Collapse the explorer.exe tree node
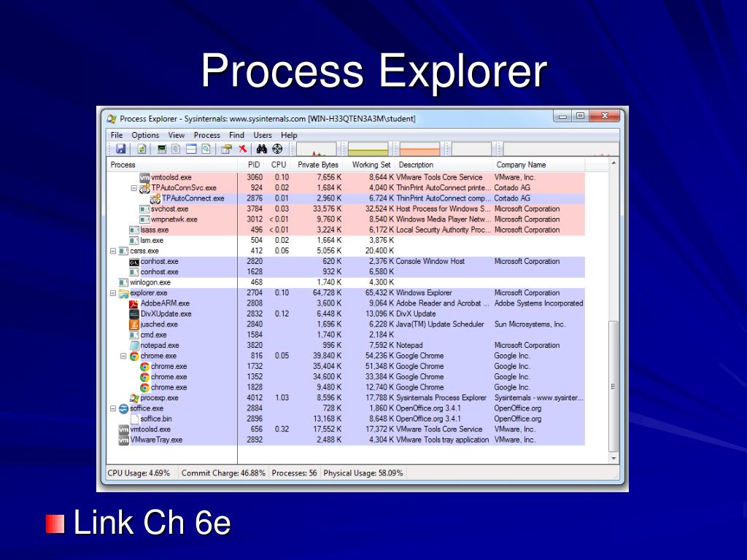Viewport: 747px width, 560px height. click(x=113, y=293)
